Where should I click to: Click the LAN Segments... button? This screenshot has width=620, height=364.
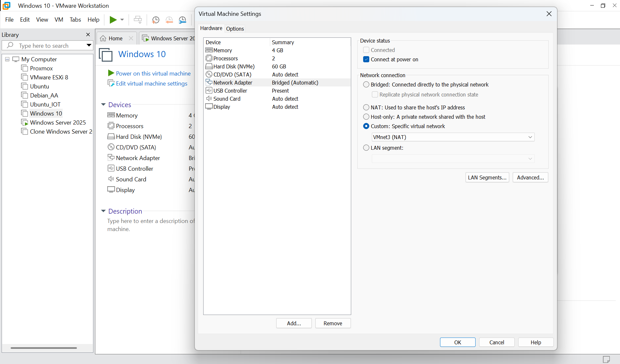[487, 177]
